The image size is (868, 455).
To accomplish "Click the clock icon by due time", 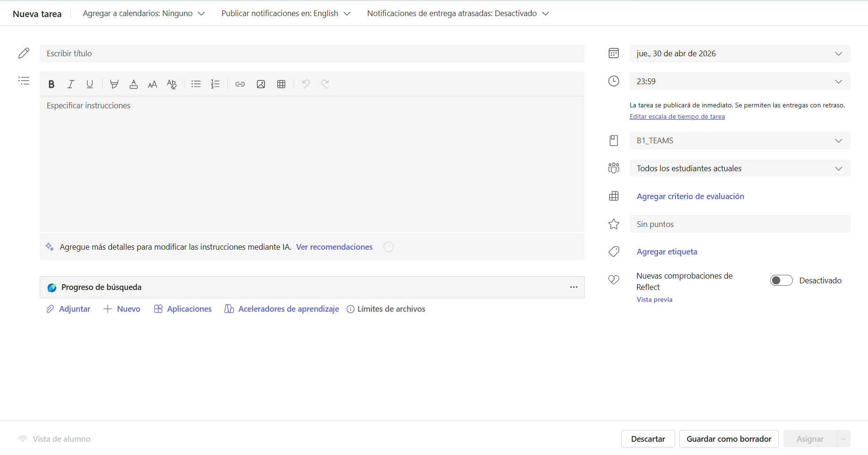I will click(x=614, y=81).
